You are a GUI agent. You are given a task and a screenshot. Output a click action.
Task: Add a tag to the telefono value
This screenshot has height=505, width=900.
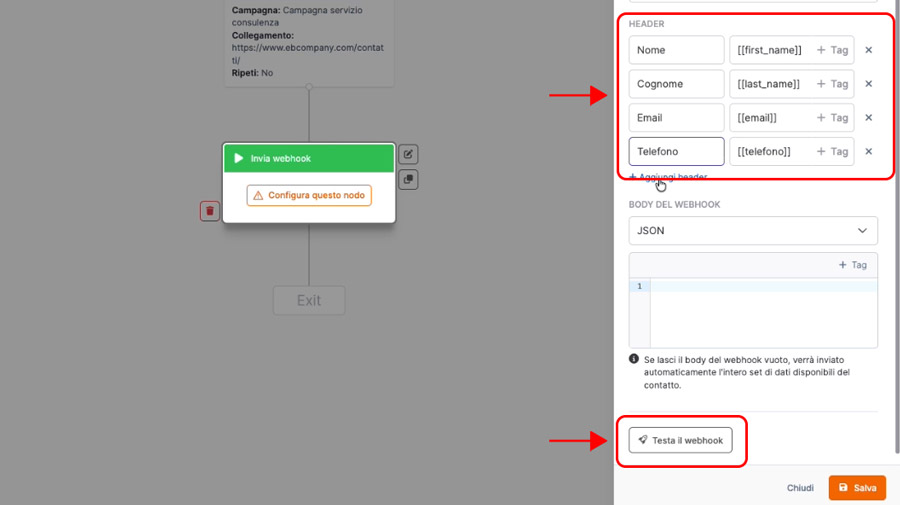(x=832, y=151)
